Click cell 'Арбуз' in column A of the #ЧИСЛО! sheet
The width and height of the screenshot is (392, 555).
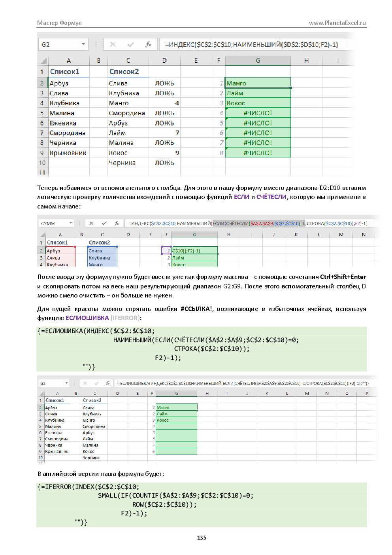click(x=68, y=83)
